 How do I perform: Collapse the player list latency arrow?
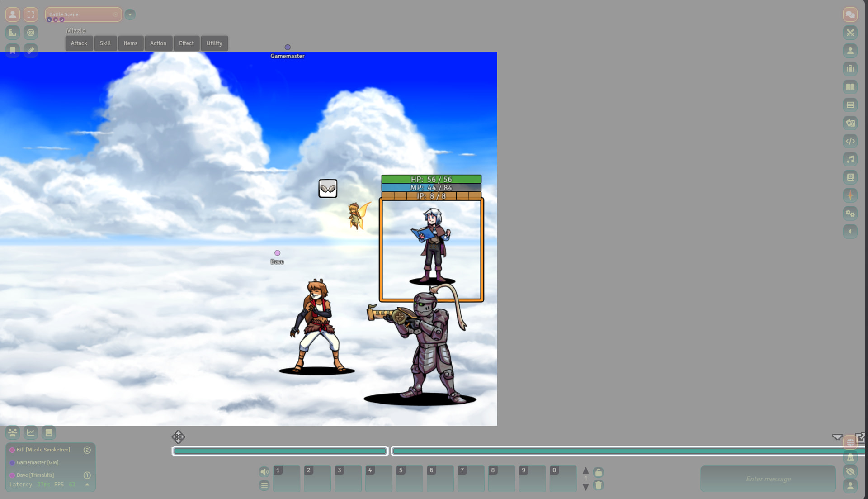pyautogui.click(x=87, y=485)
